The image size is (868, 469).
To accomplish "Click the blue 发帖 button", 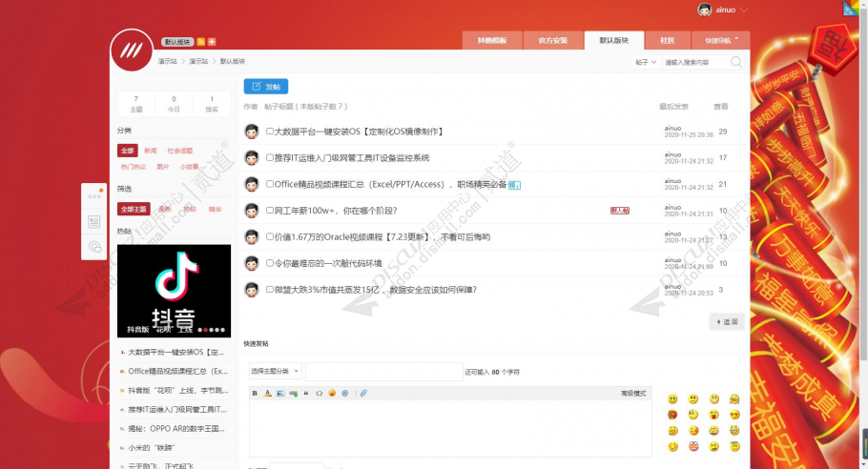I will click(266, 87).
